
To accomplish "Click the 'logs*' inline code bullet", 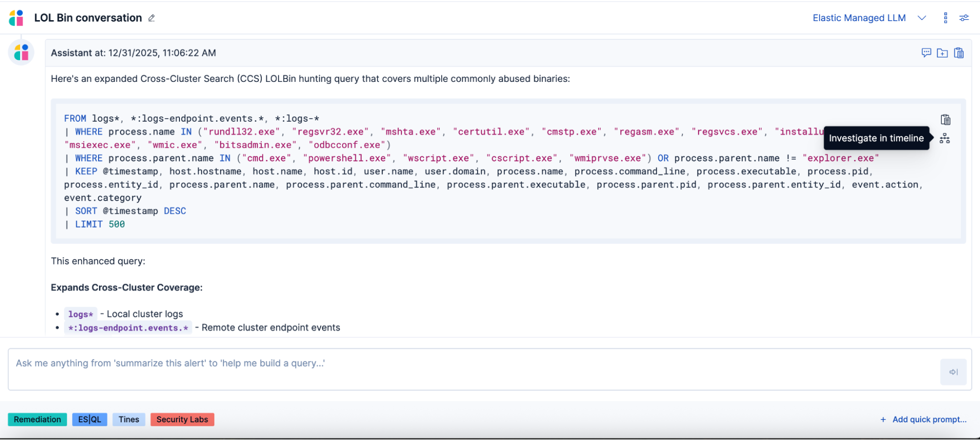I will [x=80, y=314].
